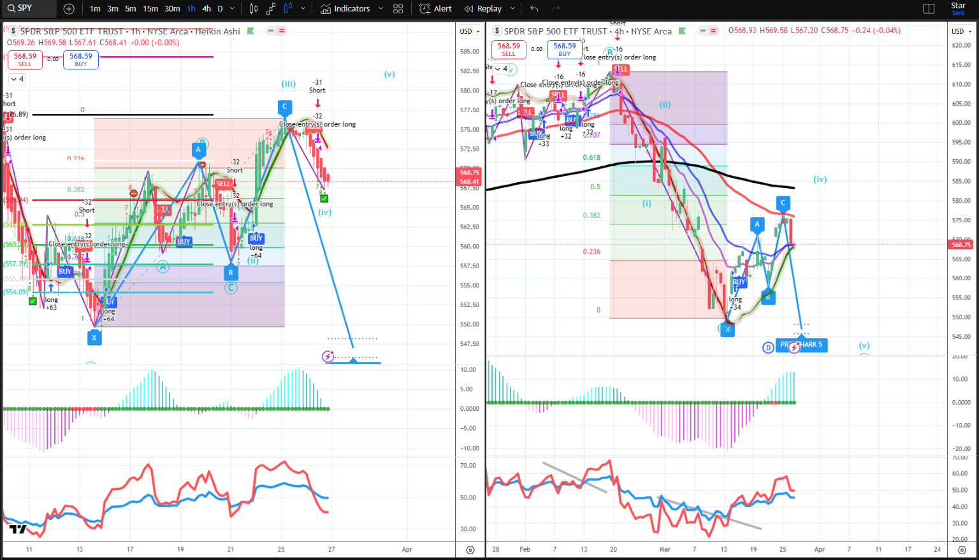Select point B marker on left chart
The width and height of the screenshot is (979, 560).
[x=231, y=273]
